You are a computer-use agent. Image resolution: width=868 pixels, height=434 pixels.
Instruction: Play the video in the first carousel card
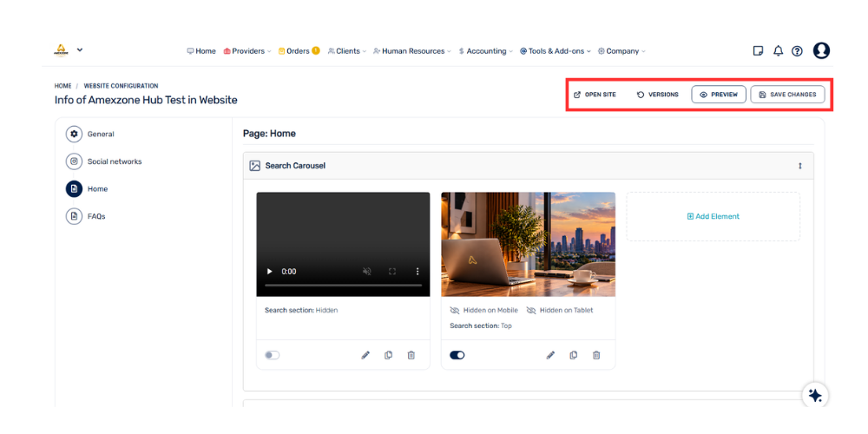pos(270,271)
